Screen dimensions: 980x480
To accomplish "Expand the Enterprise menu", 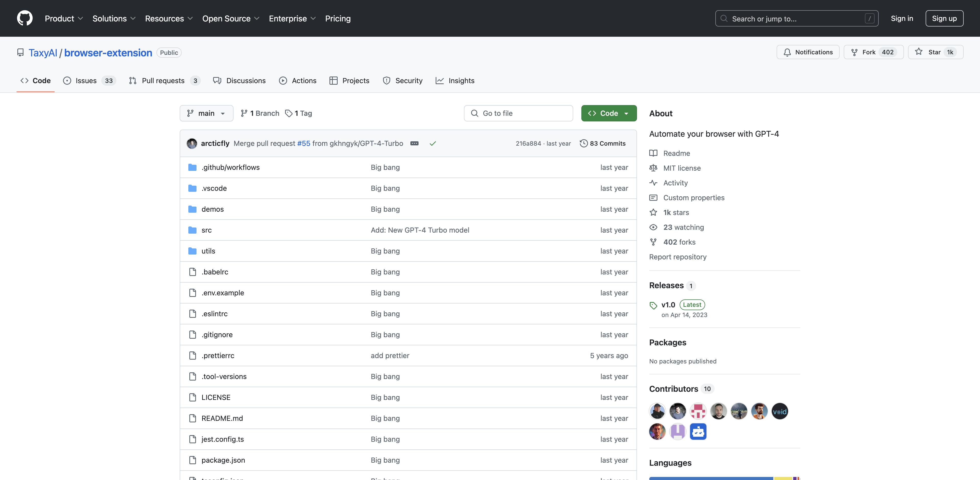I will [x=292, y=18].
